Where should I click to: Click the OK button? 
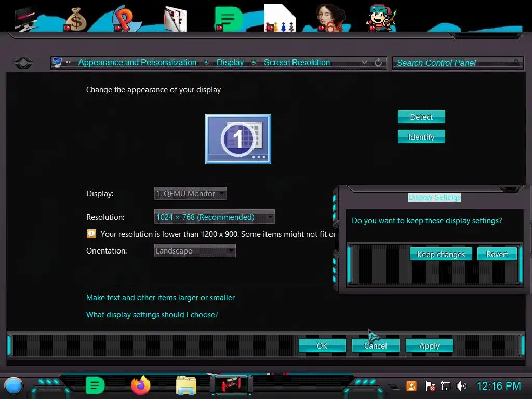tap(322, 345)
